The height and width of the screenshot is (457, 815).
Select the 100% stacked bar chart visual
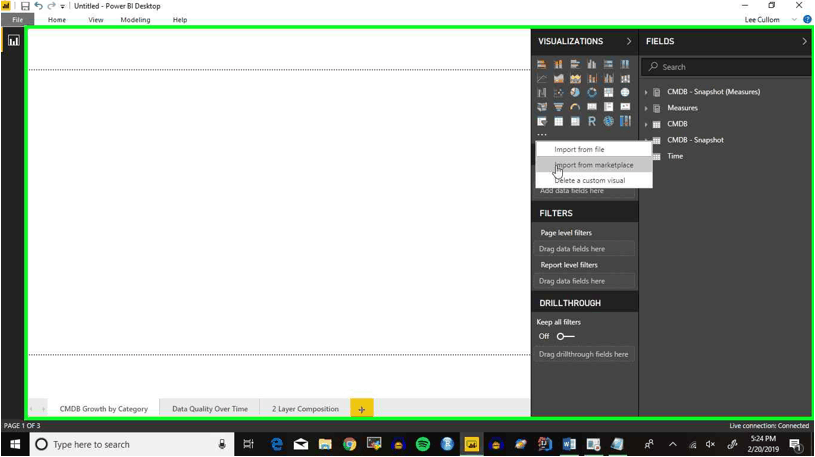tap(608, 64)
